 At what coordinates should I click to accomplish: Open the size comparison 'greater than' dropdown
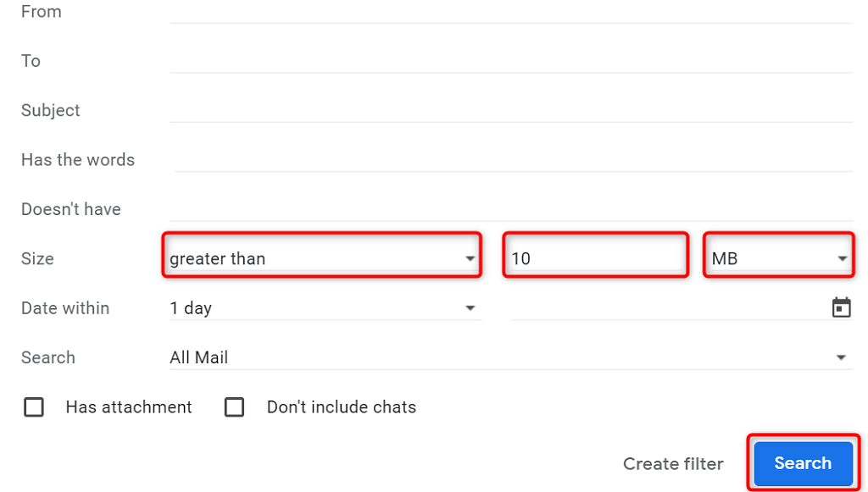[x=320, y=258]
